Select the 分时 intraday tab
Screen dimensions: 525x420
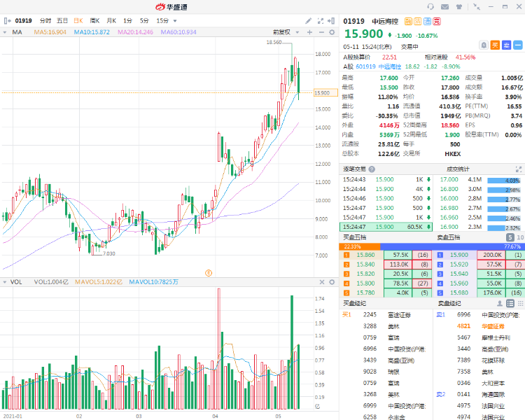[45, 21]
